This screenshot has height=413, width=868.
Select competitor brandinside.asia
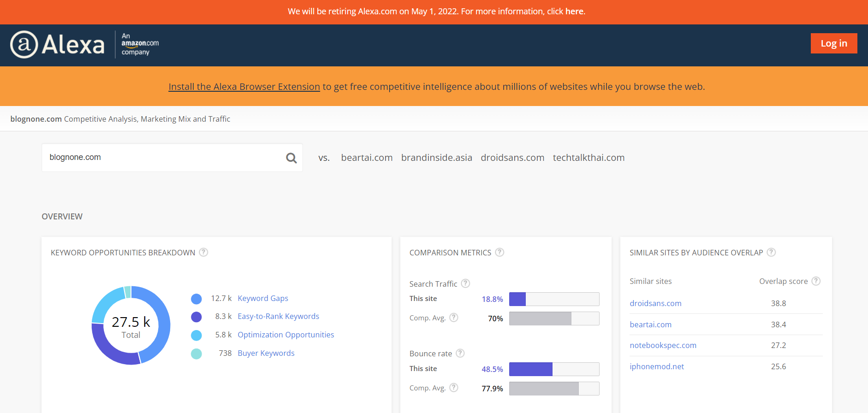coord(437,158)
